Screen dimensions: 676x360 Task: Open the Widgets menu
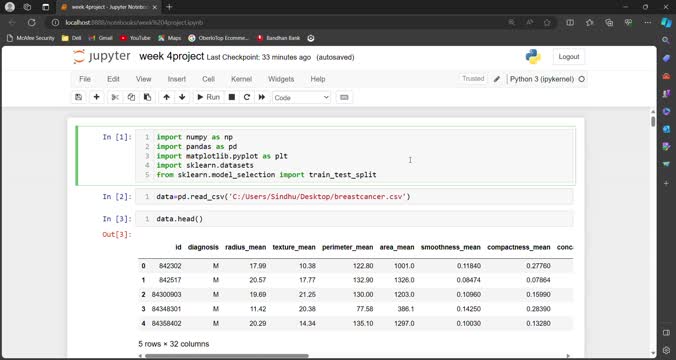coord(281,79)
